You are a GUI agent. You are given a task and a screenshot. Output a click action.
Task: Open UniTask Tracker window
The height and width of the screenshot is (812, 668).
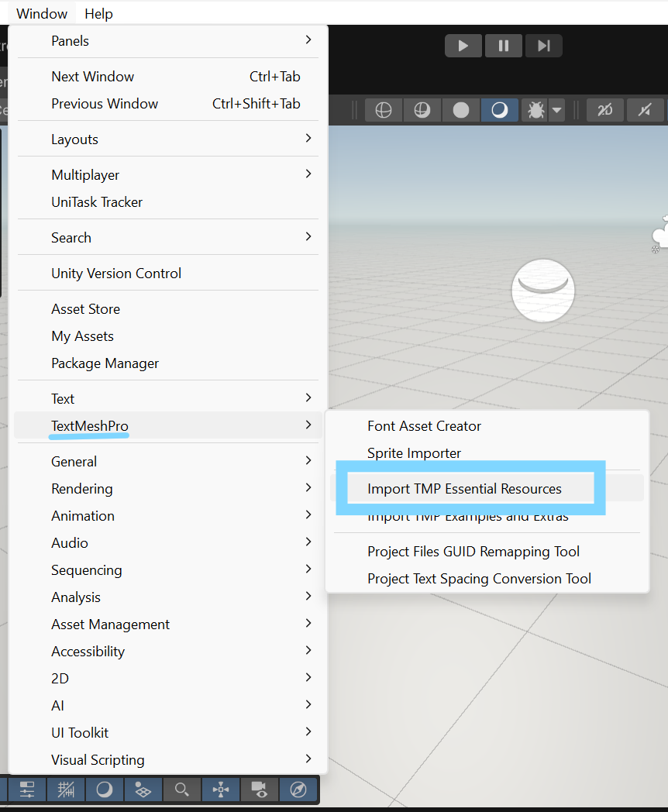click(x=168, y=202)
